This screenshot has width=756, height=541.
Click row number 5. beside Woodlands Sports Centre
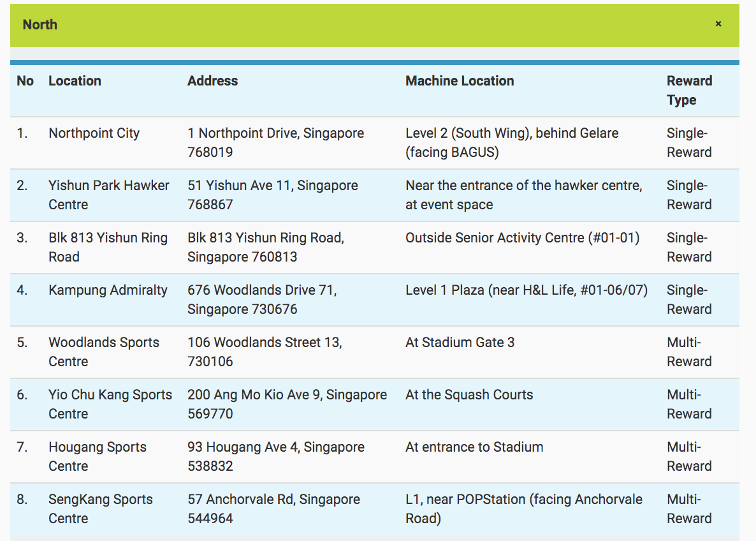click(22, 343)
